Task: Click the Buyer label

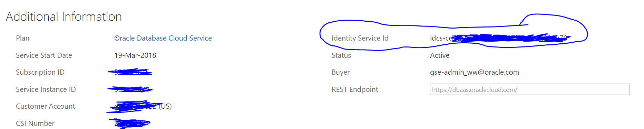Action: click(341, 72)
